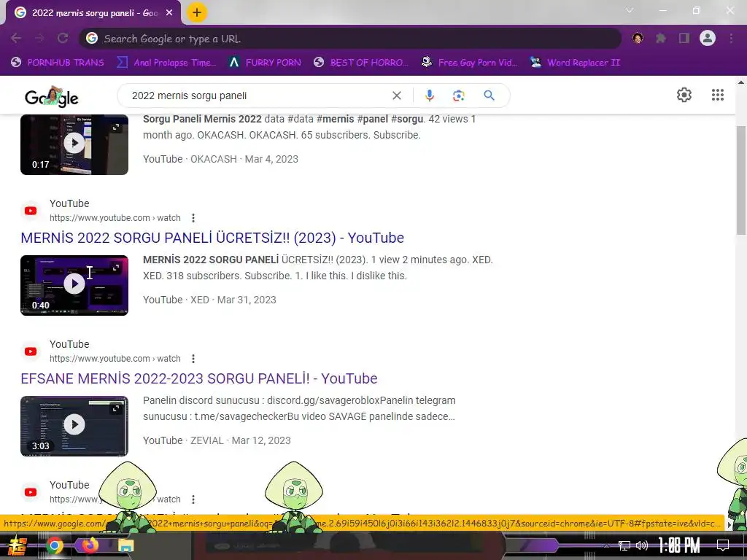Open 'EFSANE MERNİS 2022-2023 SORGU PANELİ!' result
The width and height of the screenshot is (747, 560).
click(198, 378)
